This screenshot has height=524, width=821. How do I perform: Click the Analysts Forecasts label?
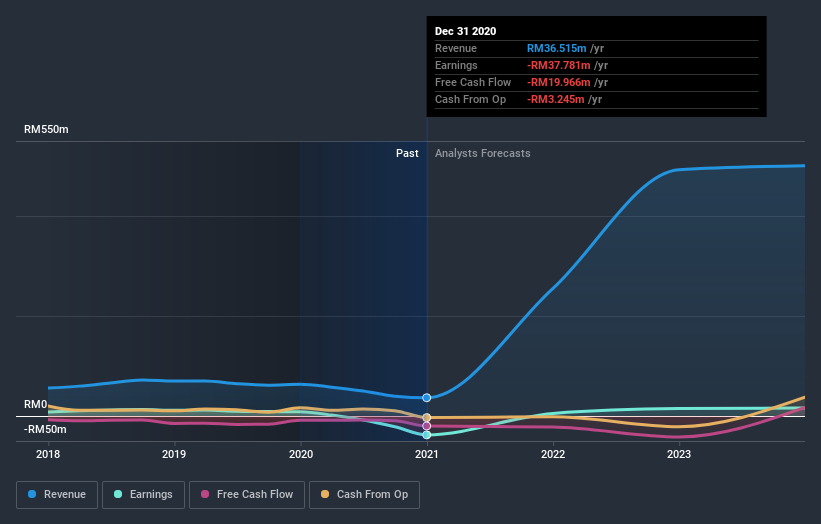[x=483, y=153]
